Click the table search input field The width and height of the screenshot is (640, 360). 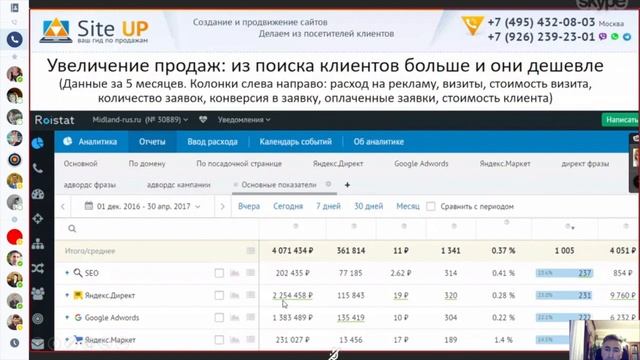point(157,229)
